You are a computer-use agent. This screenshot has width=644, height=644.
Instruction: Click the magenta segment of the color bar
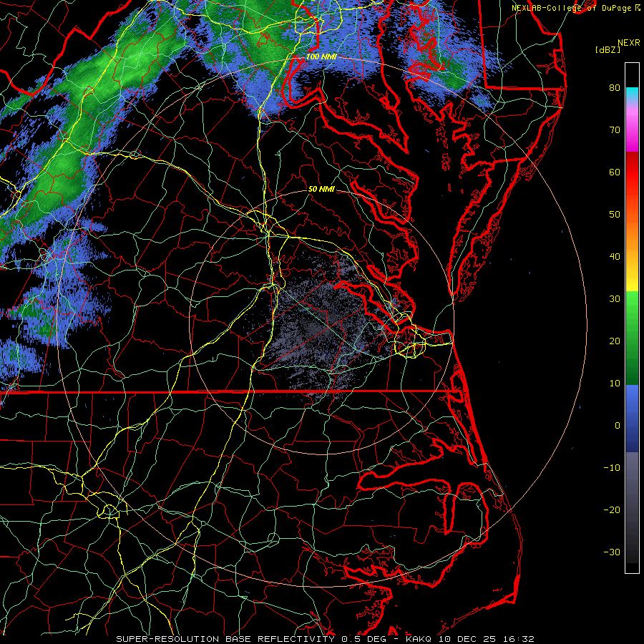tap(632, 132)
